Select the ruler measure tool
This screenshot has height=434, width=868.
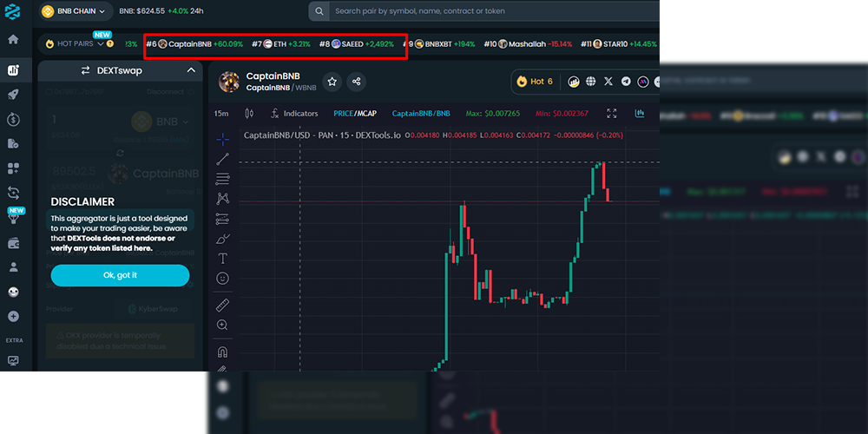pyautogui.click(x=222, y=305)
